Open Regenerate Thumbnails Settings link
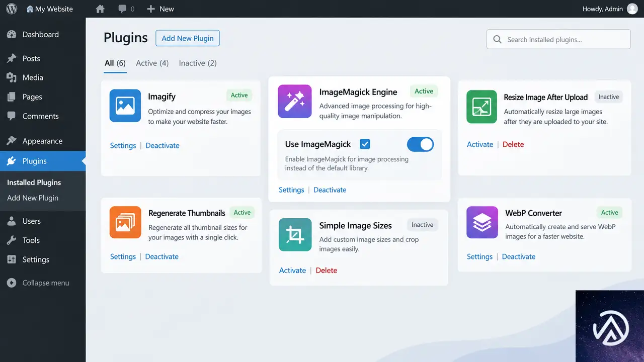This screenshot has width=644, height=362. click(x=123, y=257)
